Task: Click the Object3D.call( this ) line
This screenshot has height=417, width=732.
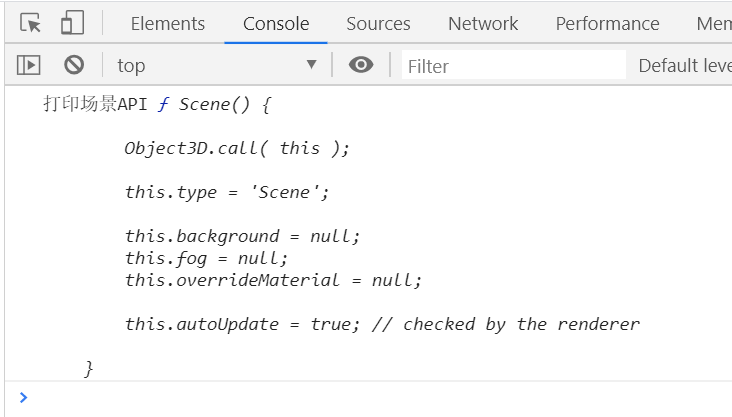Action: click(x=237, y=148)
